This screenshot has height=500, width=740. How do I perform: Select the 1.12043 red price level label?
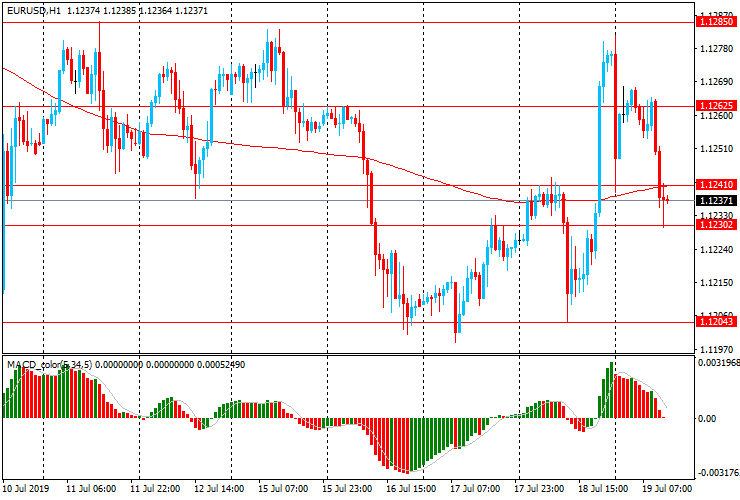click(x=716, y=322)
